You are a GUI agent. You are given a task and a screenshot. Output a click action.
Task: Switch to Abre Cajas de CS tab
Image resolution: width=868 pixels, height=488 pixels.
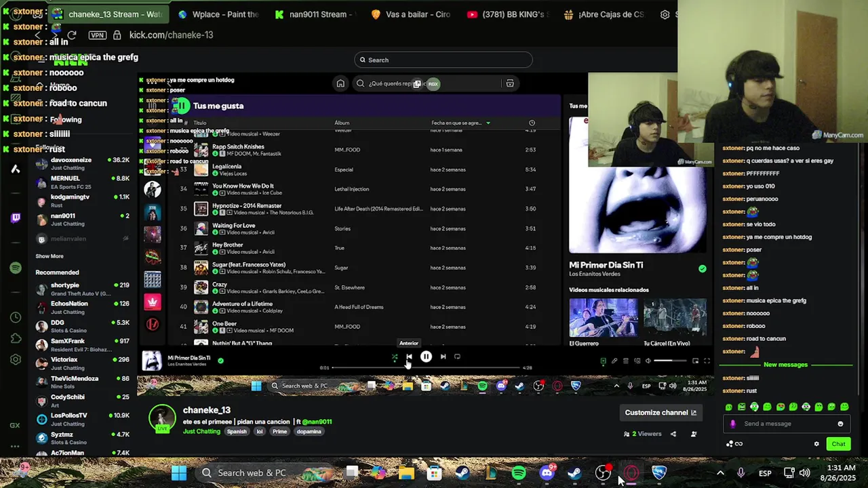(x=604, y=14)
